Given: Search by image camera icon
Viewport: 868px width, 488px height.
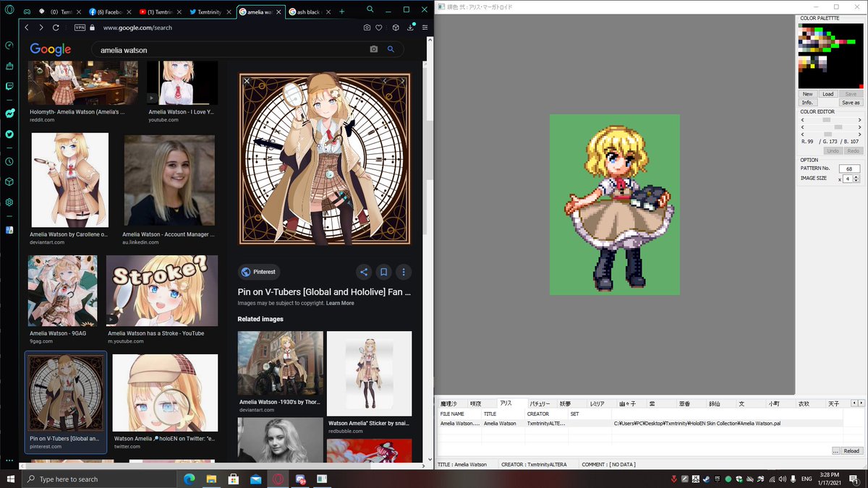Looking at the screenshot, I should click(374, 49).
